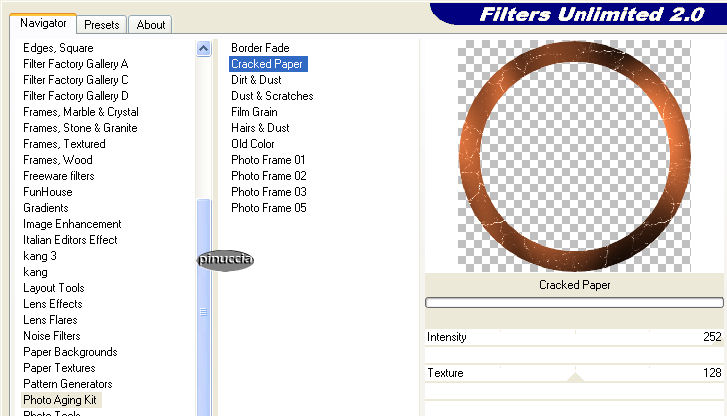The height and width of the screenshot is (416, 727).
Task: Select Italian Editors Effect category
Action: 70,240
